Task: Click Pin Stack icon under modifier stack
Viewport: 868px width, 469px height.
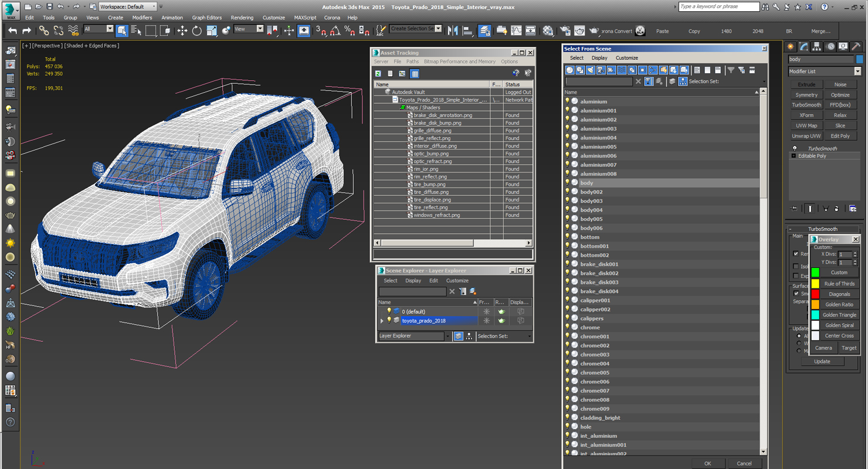Action: tap(794, 208)
